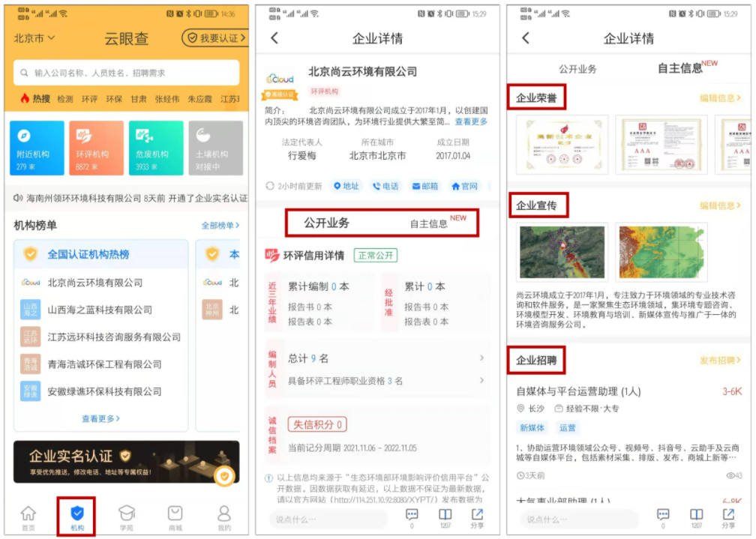Tap hot search term 张经伟
The height and width of the screenshot is (539, 756).
[x=167, y=99]
